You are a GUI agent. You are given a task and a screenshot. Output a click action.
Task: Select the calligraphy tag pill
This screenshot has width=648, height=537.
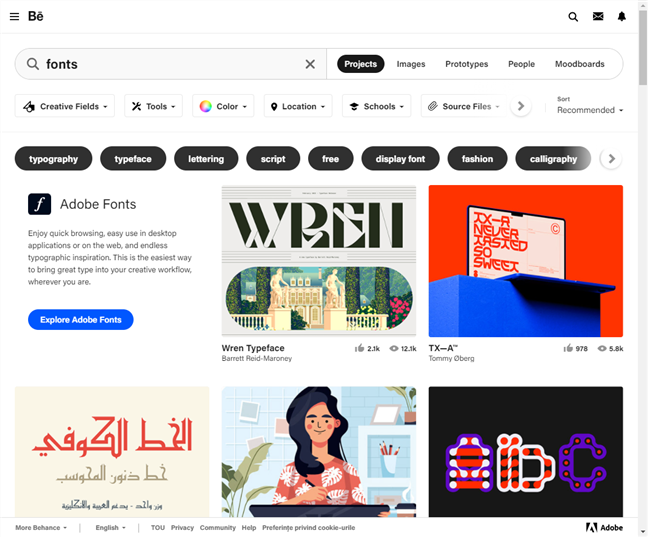[x=553, y=159]
